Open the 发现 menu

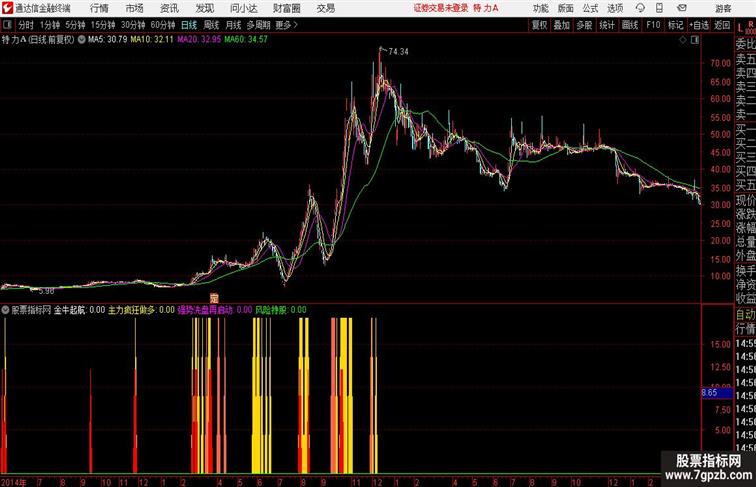tap(204, 8)
